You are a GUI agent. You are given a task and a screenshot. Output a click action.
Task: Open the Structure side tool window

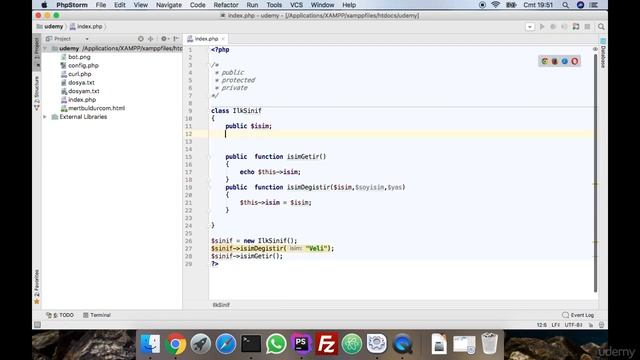[37, 93]
